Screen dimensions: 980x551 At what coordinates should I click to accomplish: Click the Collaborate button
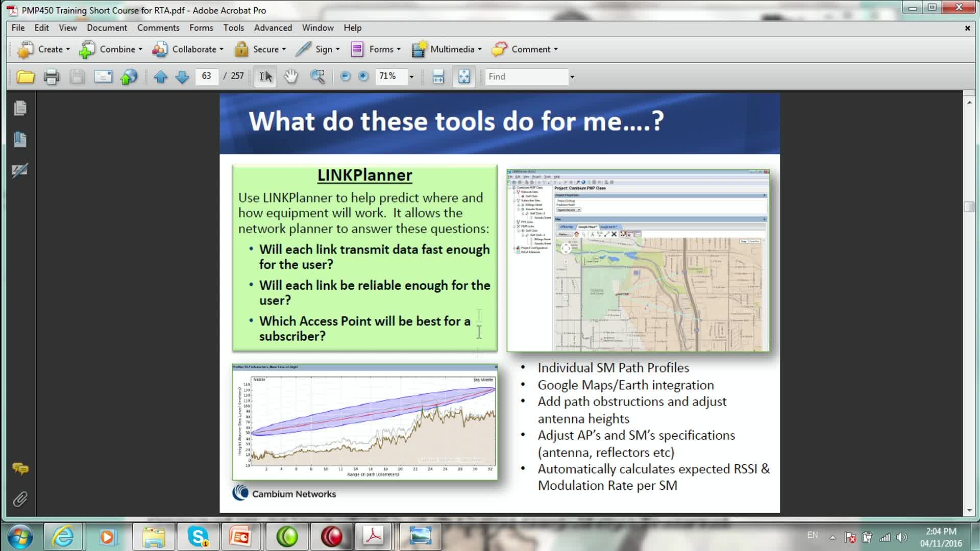tap(188, 49)
